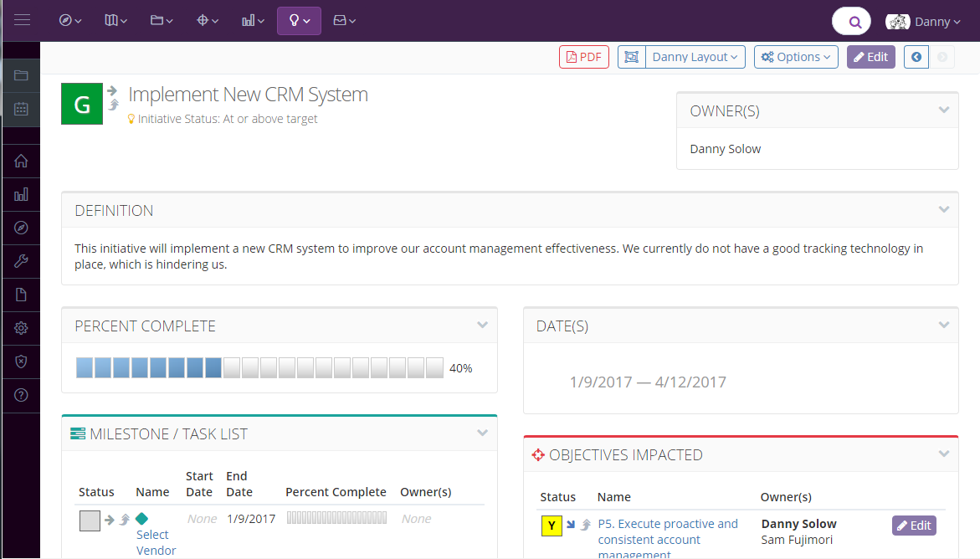Export page using PDF button

click(x=583, y=57)
